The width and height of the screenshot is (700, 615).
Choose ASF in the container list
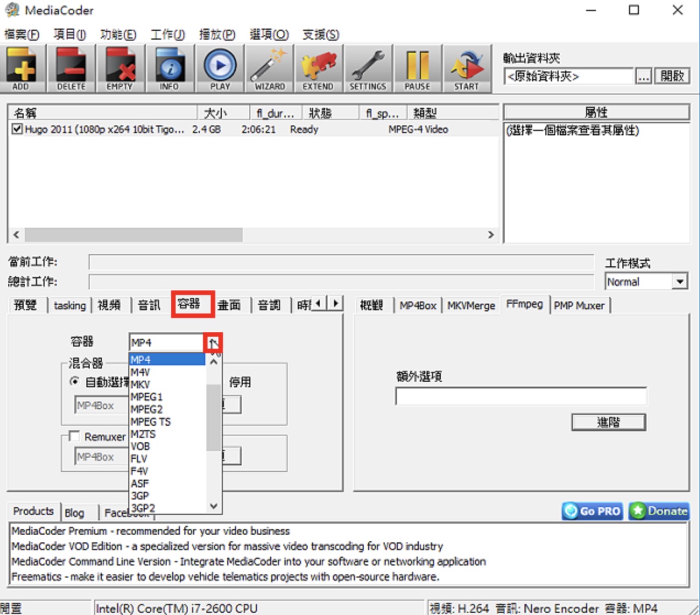pyautogui.click(x=167, y=484)
